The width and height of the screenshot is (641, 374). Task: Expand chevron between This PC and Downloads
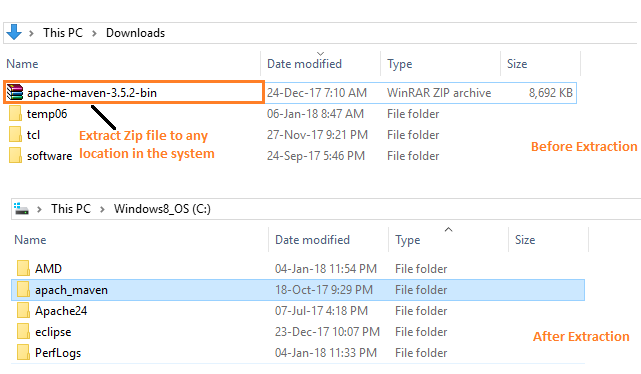point(94,33)
